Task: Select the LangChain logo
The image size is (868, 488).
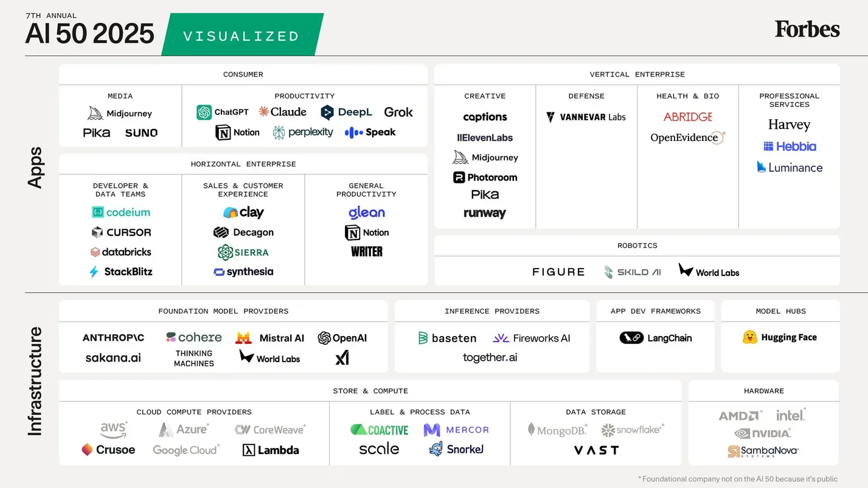Action: click(656, 338)
